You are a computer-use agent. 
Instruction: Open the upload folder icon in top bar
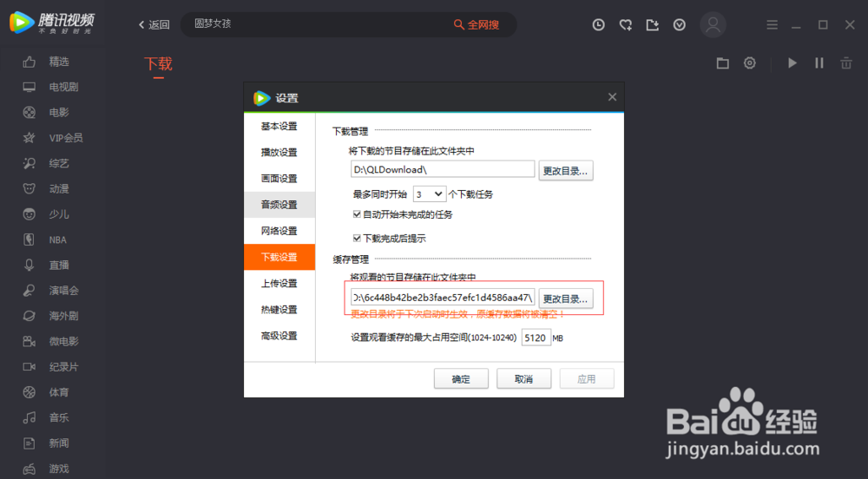(x=652, y=25)
